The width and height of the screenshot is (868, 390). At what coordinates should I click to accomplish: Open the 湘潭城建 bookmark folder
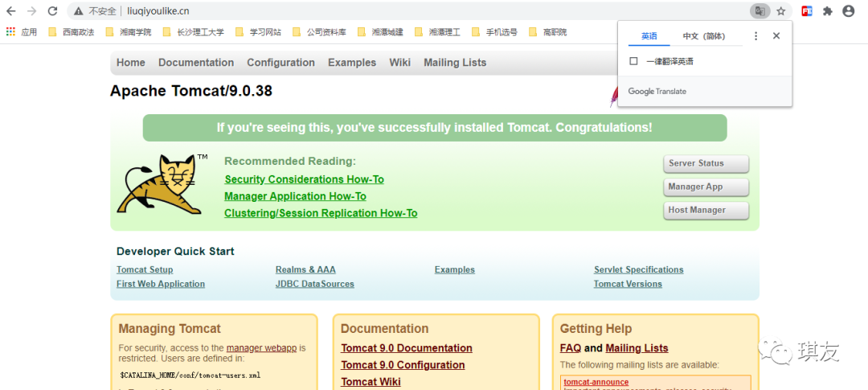[x=380, y=32]
